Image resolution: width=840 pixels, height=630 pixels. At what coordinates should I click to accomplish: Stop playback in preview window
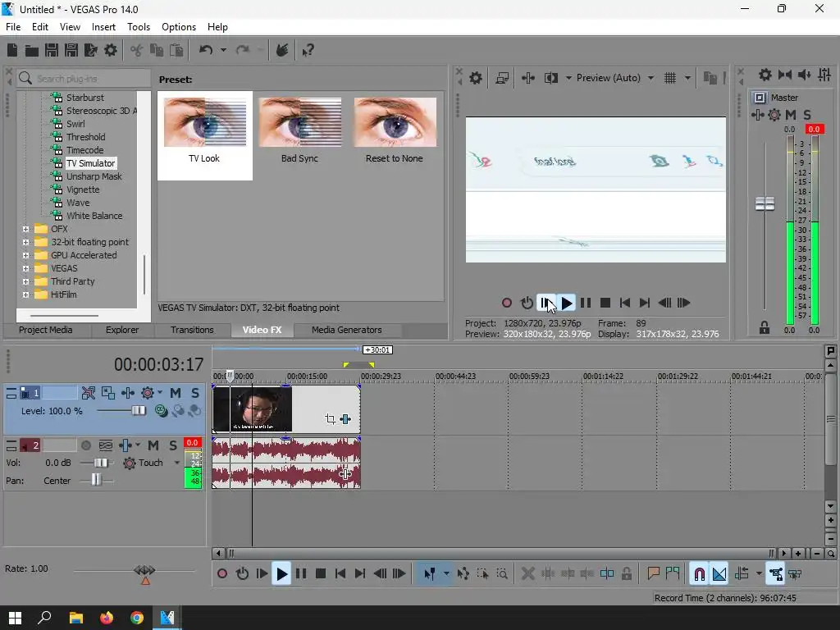605,304
